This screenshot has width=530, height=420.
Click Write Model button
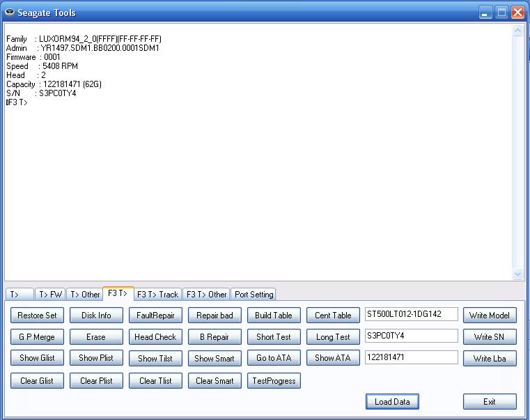pyautogui.click(x=490, y=315)
